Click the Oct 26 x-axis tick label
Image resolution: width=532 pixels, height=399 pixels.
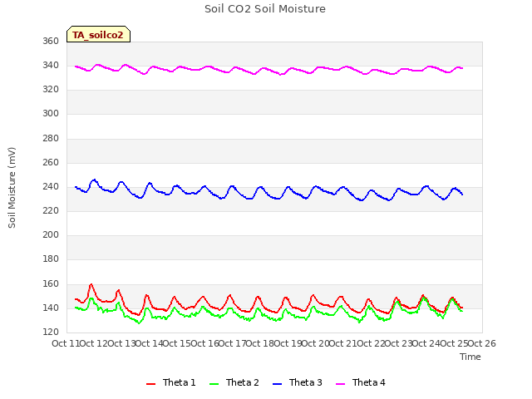[482, 343]
